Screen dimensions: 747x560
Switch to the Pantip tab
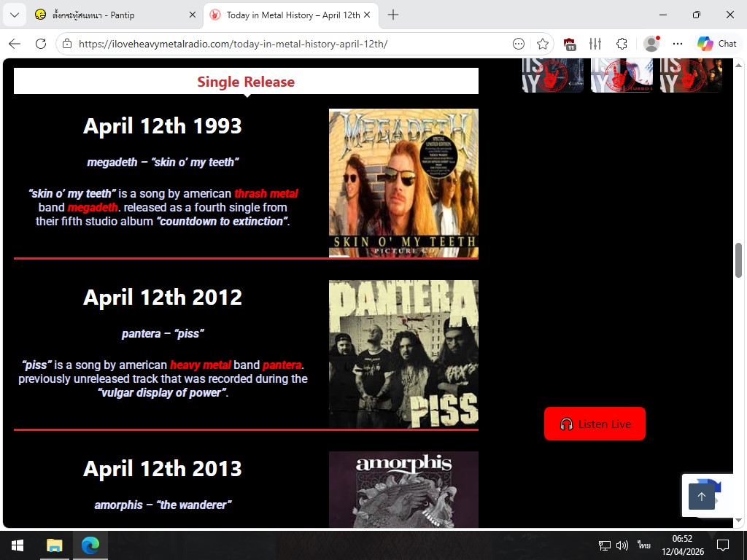[x=115, y=15]
